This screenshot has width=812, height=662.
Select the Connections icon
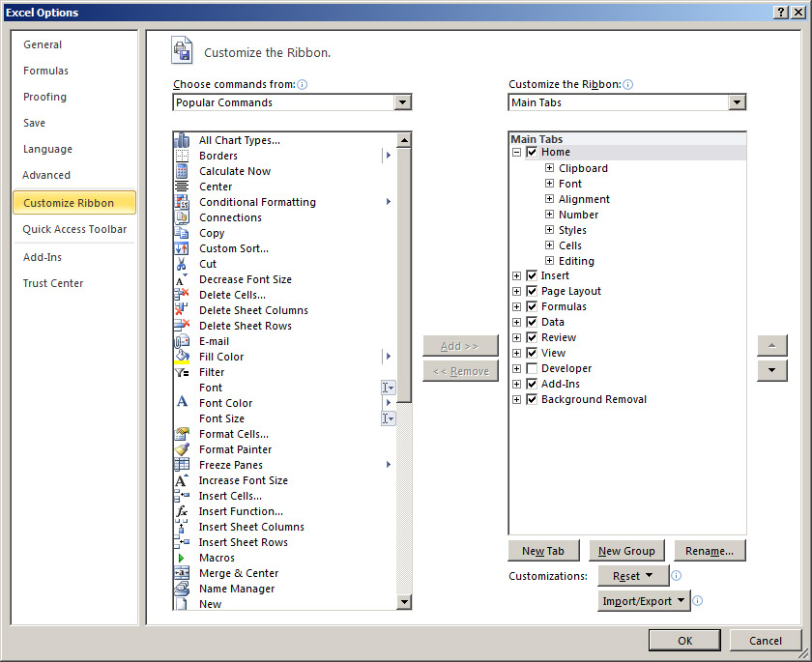182,217
